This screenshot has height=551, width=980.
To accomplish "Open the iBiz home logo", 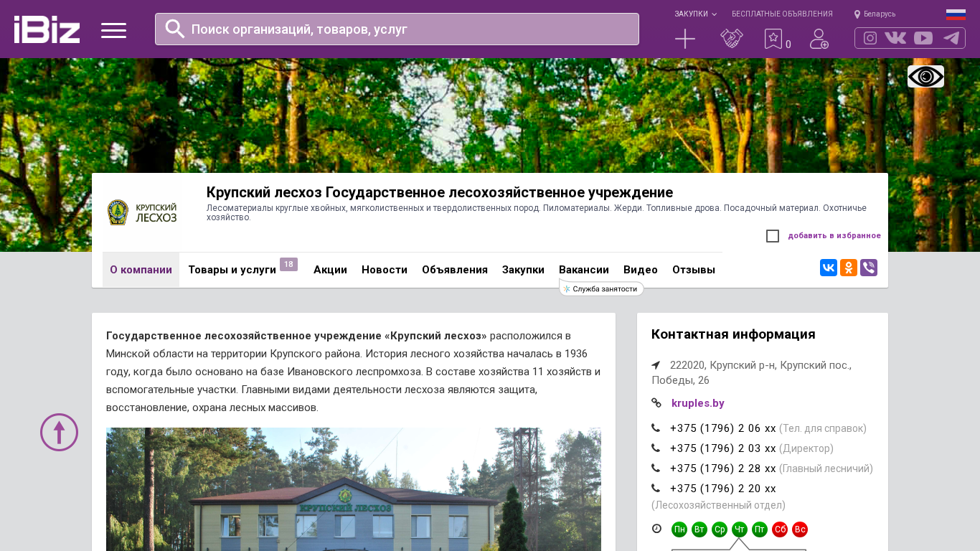I will pyautogui.click(x=47, y=29).
